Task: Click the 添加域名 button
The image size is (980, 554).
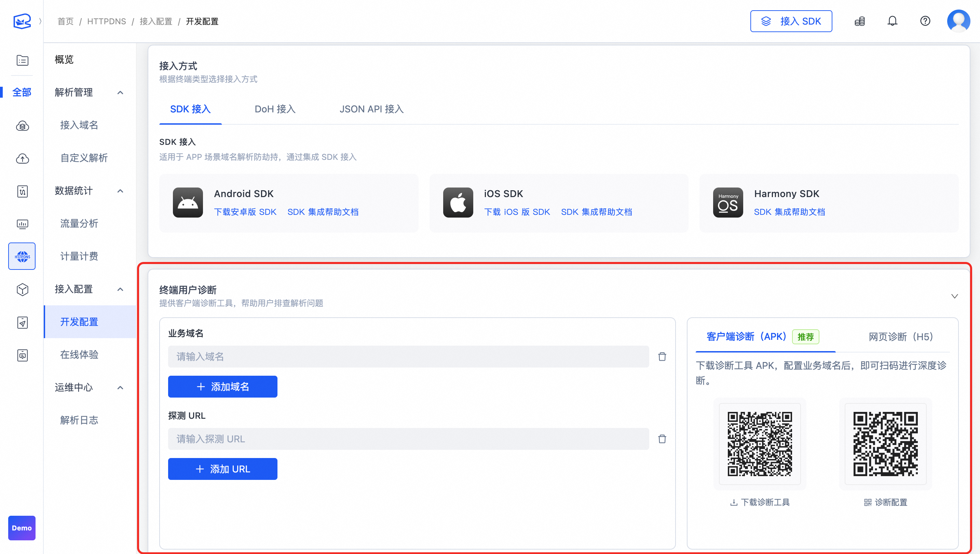Action: coord(222,387)
